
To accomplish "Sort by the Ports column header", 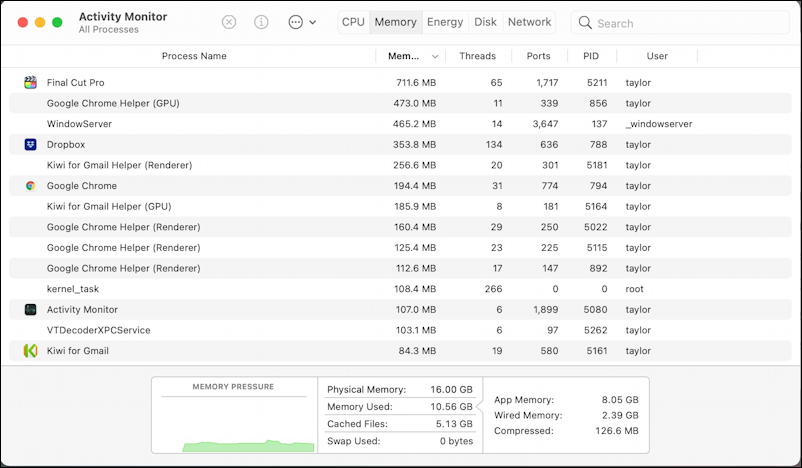I will (x=539, y=56).
